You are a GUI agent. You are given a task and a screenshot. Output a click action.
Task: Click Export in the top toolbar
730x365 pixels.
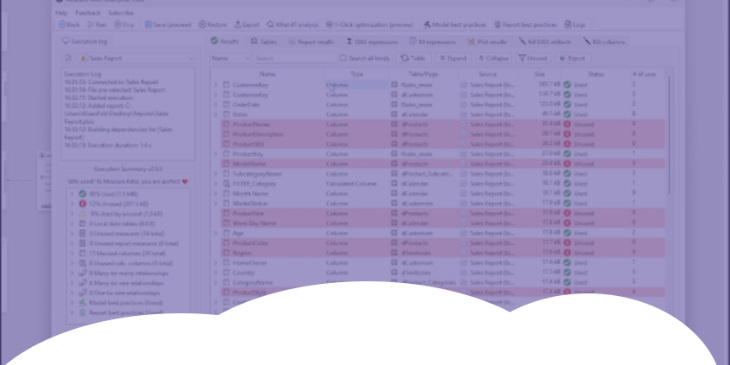tap(247, 25)
